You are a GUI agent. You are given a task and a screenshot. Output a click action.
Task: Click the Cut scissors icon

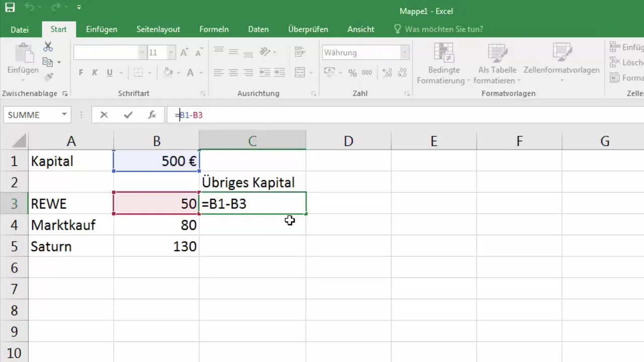(48, 47)
